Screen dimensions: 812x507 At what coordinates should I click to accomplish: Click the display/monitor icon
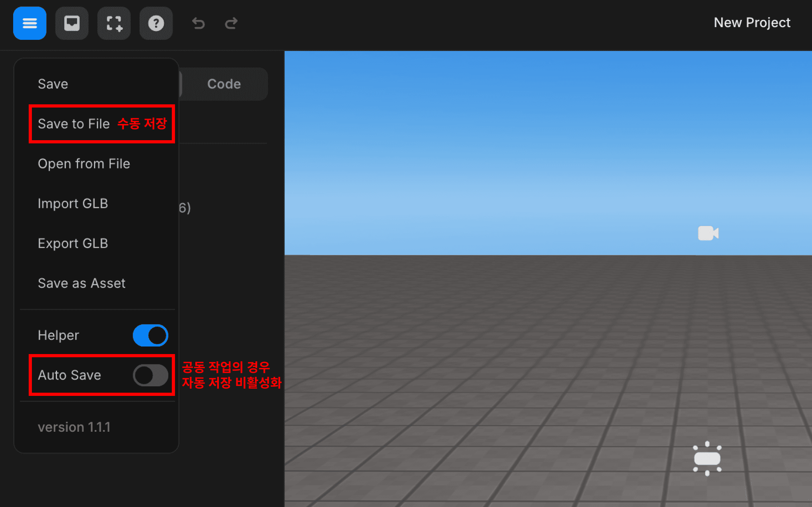tap(71, 23)
